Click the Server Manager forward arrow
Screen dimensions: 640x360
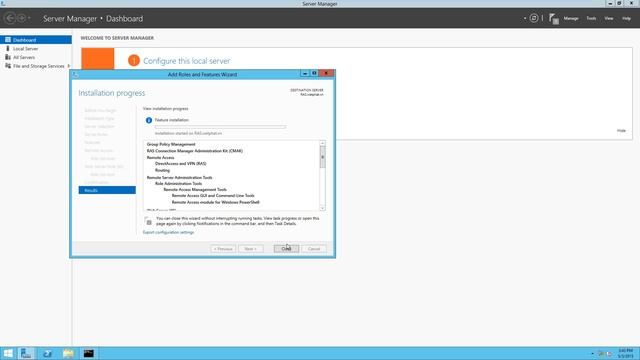click(x=22, y=18)
